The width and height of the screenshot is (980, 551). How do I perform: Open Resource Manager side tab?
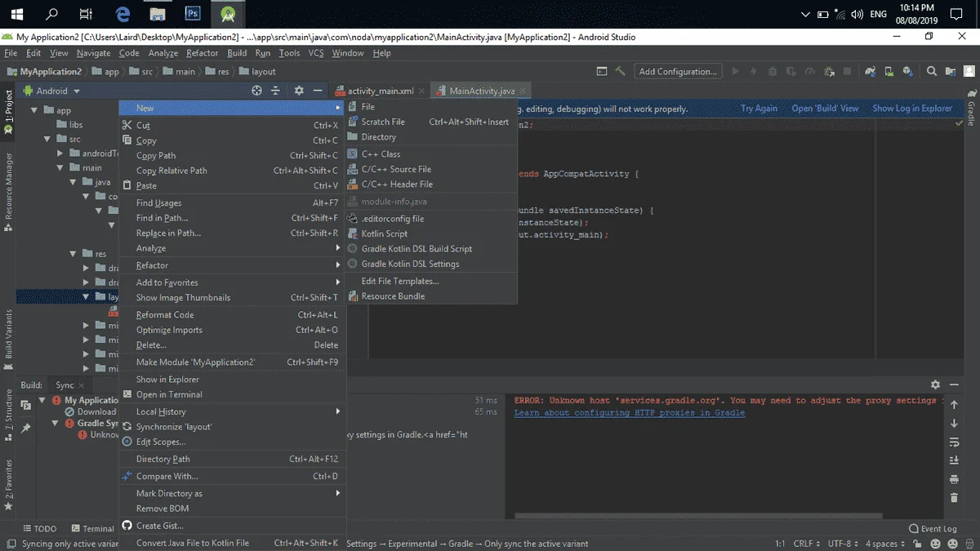coord(8,192)
